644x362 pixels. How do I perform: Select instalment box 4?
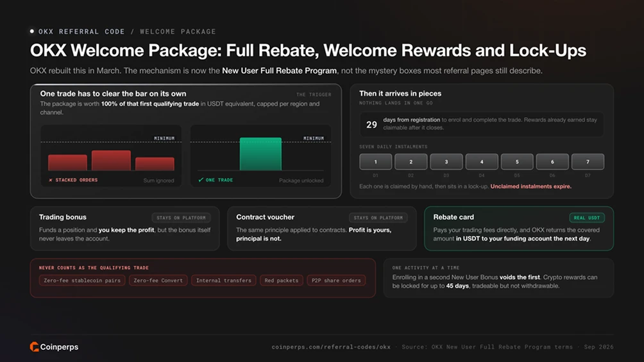482,162
